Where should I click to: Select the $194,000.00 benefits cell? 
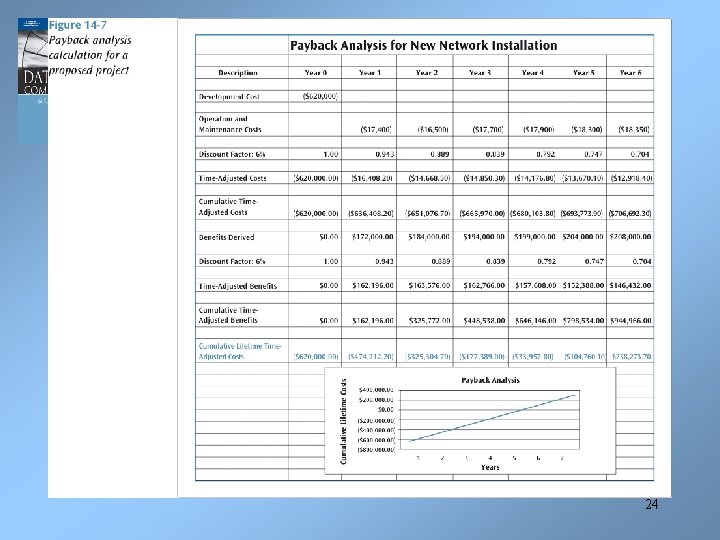484,237
